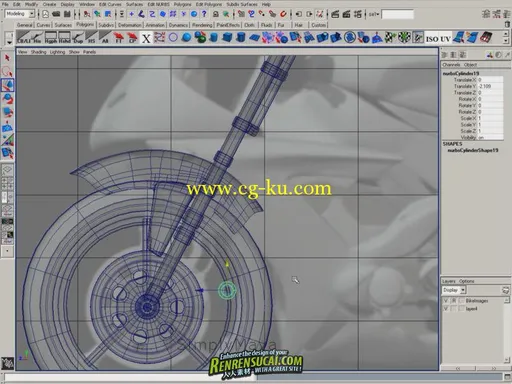This screenshot has height=384, width=512.
Task: Activate the Rotate tool
Action: click(7, 99)
